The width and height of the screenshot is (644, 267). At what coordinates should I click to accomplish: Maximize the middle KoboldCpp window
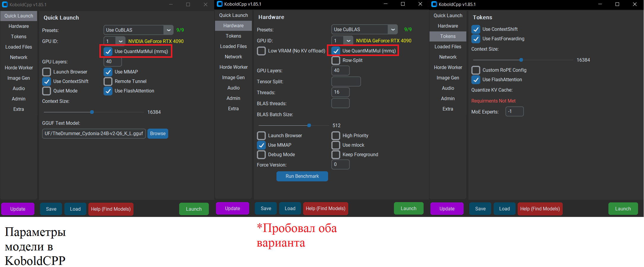(403, 4)
